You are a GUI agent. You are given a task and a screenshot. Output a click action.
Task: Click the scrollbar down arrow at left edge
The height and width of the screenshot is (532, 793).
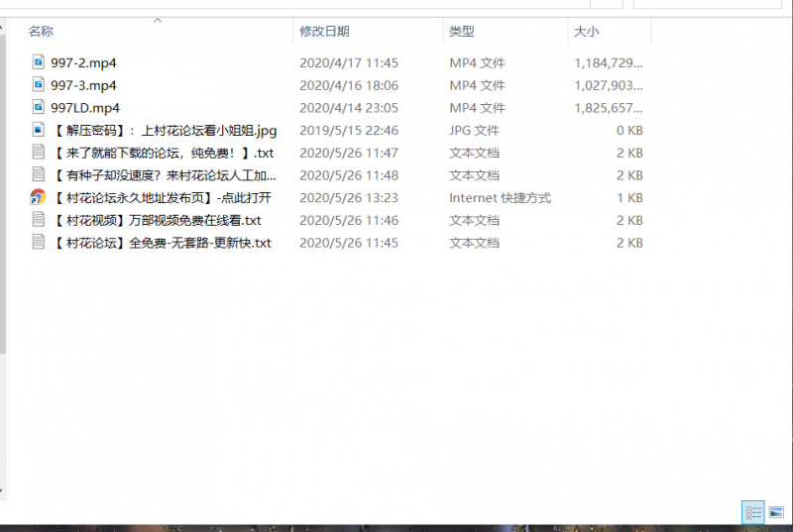(2, 491)
